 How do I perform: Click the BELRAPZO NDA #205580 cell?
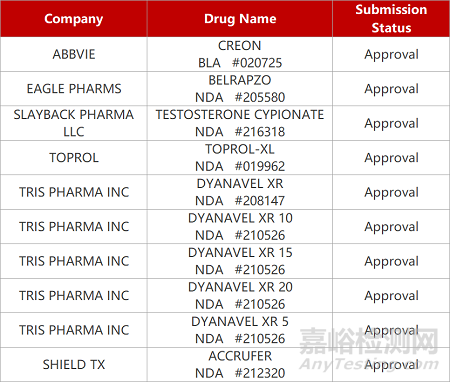[x=240, y=89]
